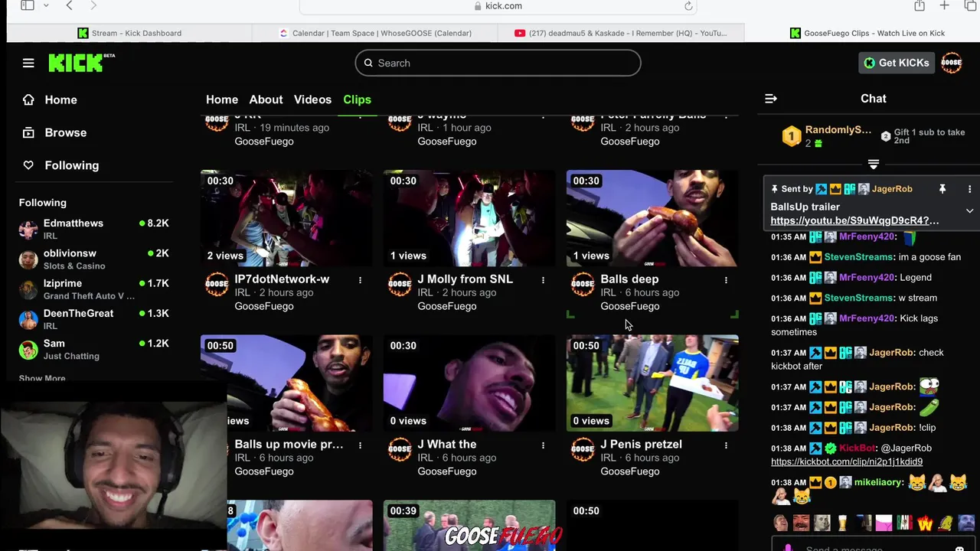Select the About channel tab
980x551 pixels.
click(266, 99)
